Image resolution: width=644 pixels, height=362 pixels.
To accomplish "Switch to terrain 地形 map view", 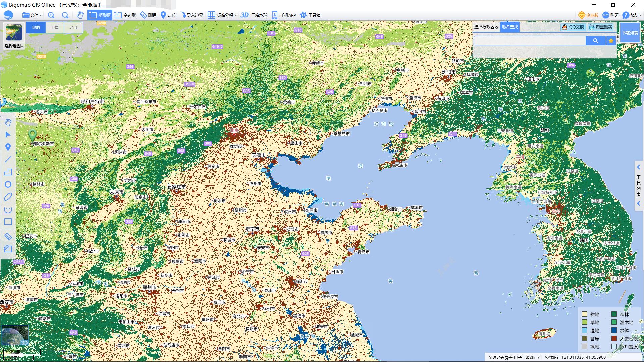I will click(73, 27).
